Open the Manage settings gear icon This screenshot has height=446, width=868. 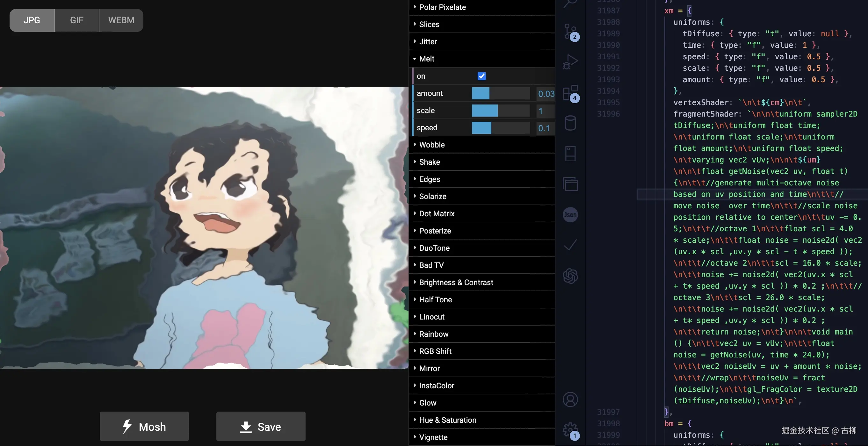point(570,430)
